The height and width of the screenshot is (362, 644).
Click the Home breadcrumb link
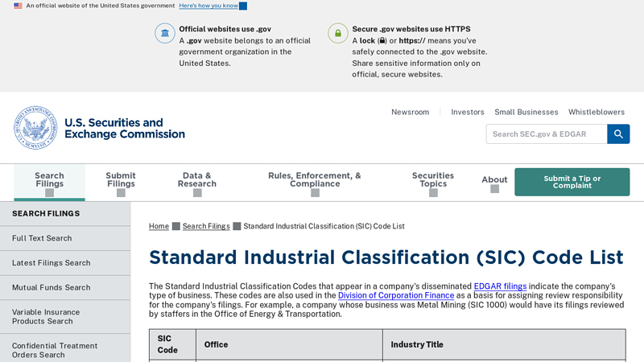(x=159, y=226)
